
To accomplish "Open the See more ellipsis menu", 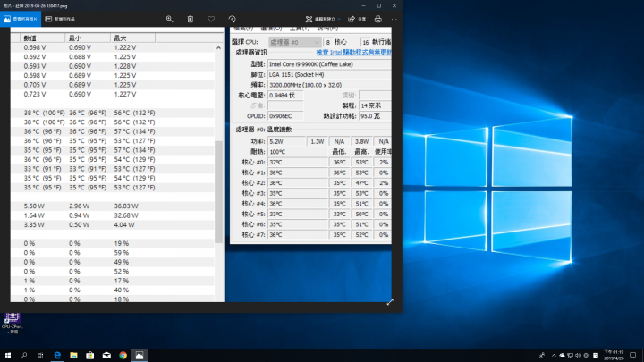I will tap(394, 19).
